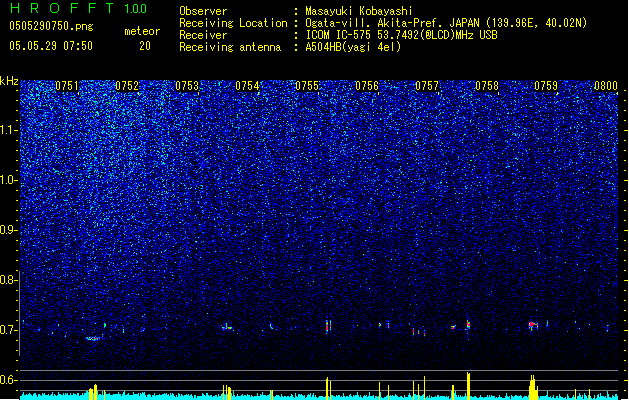Click the ICOM IC-575 53.7492 receiver text

[401, 35]
